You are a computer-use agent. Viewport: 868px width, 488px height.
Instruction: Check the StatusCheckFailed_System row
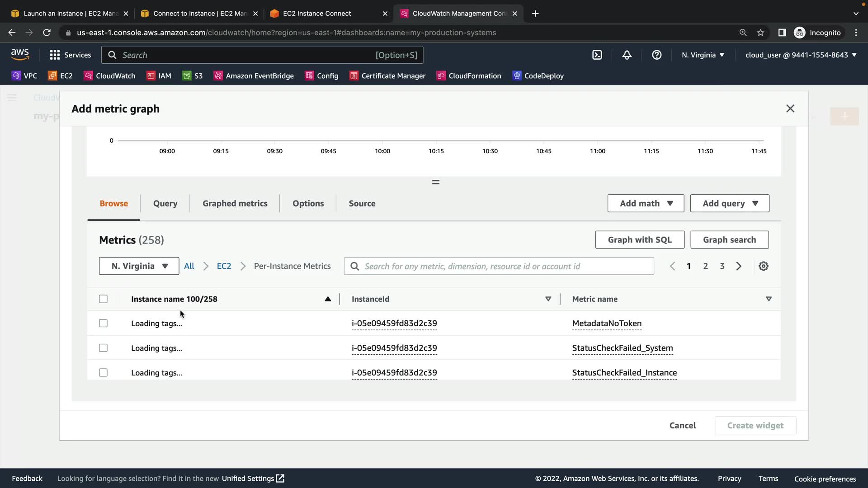point(103,348)
